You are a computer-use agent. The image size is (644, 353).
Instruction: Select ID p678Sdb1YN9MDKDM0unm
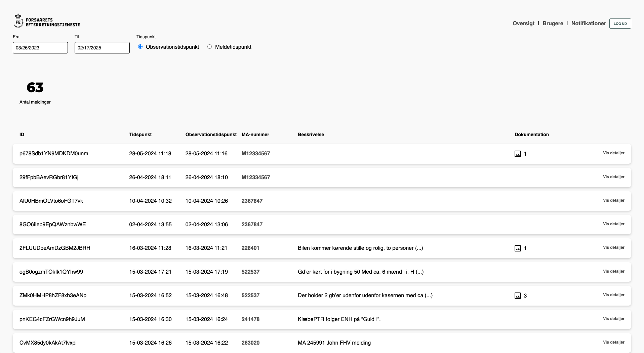click(x=54, y=154)
